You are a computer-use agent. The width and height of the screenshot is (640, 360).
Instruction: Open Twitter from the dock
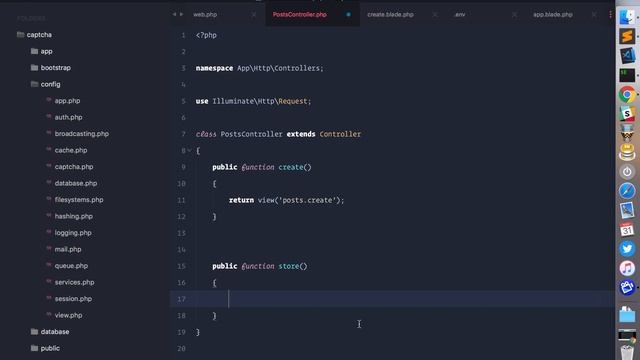627,249
